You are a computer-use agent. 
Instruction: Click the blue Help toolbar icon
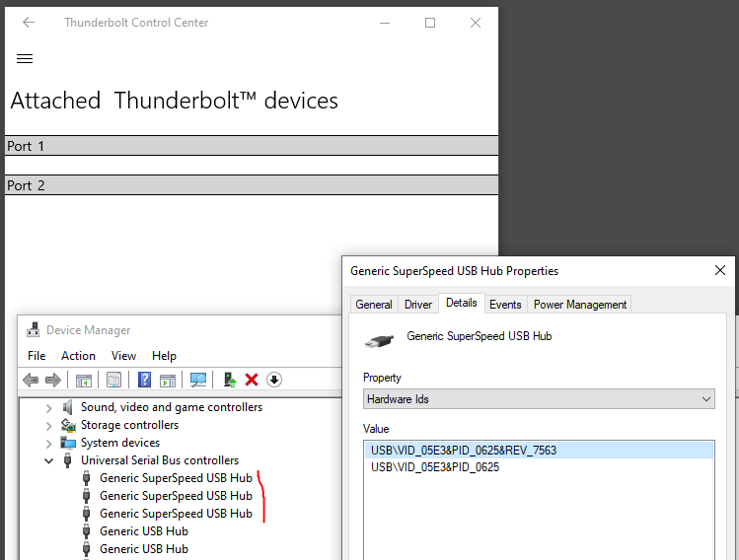tap(144, 380)
